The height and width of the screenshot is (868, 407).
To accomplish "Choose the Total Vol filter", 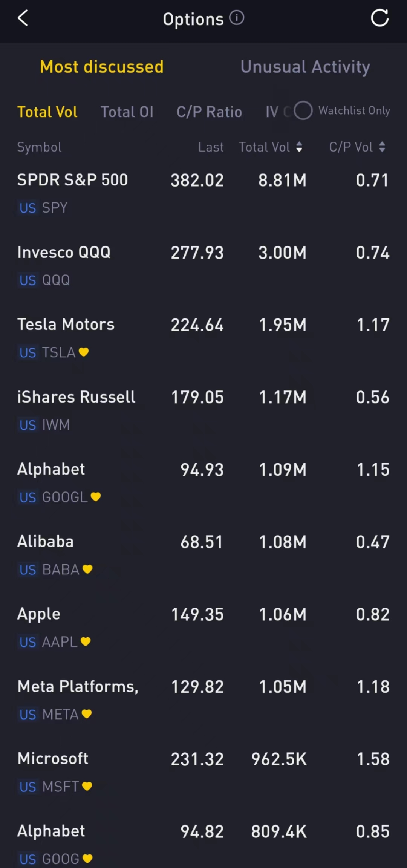I will tap(47, 112).
